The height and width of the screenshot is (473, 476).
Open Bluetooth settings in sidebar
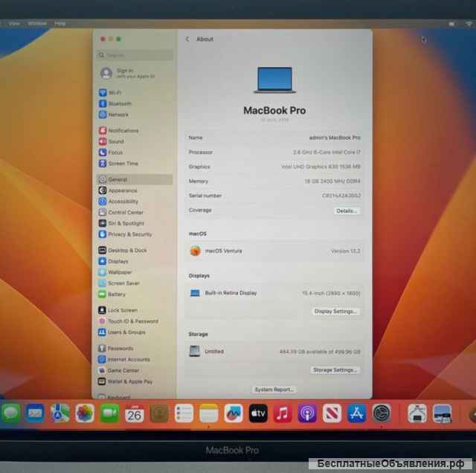click(x=115, y=103)
